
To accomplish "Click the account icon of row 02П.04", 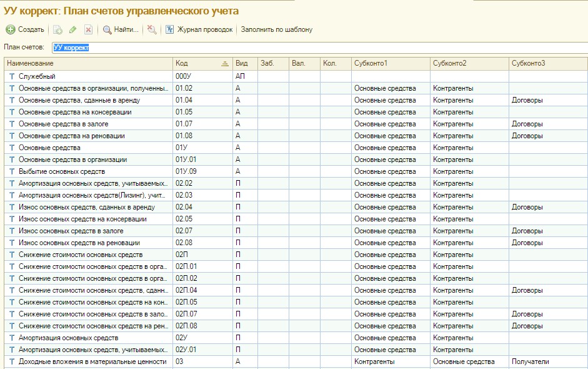I will (x=12, y=290).
